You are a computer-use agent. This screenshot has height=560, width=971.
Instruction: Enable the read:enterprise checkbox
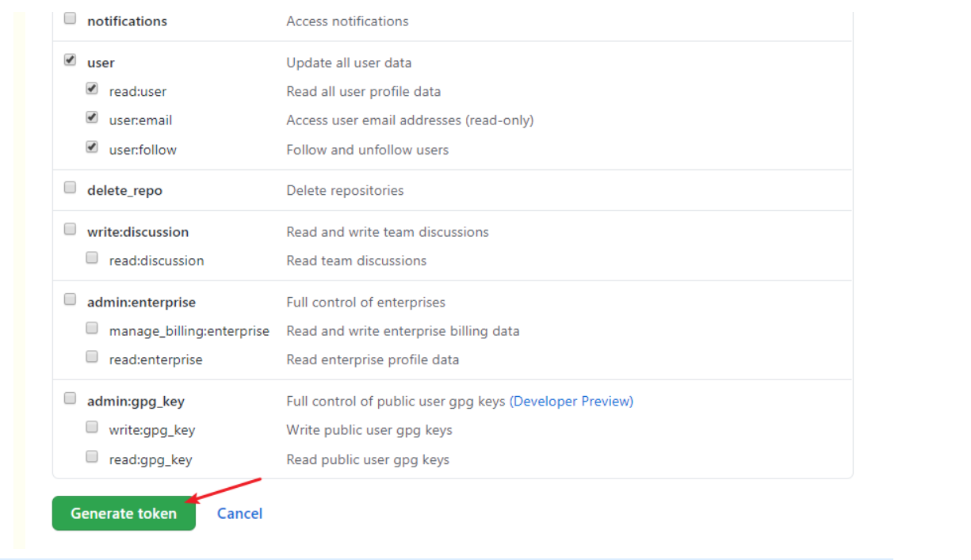92,356
